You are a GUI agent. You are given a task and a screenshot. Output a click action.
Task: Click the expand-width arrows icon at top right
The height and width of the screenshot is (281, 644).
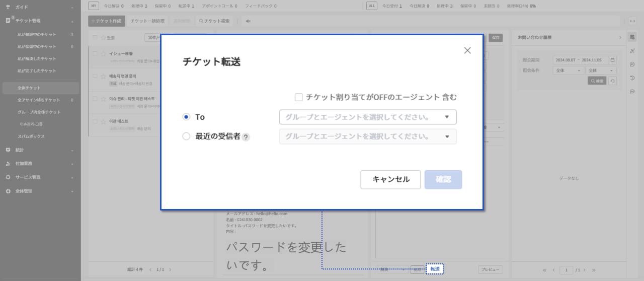[x=632, y=21]
